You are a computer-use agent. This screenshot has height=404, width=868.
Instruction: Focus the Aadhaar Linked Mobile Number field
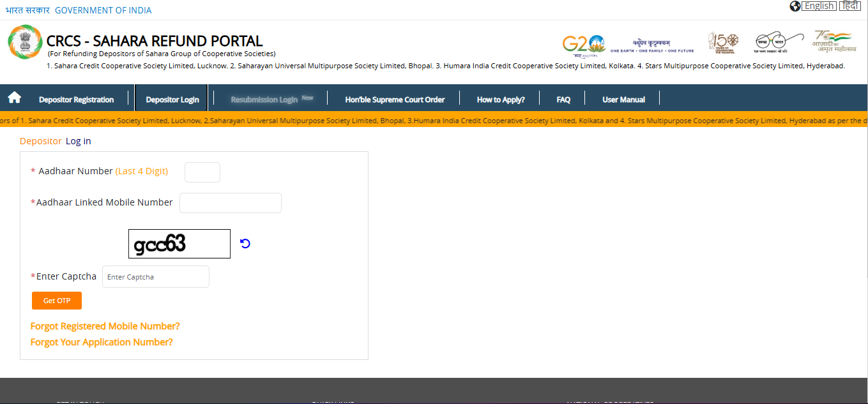coord(231,203)
